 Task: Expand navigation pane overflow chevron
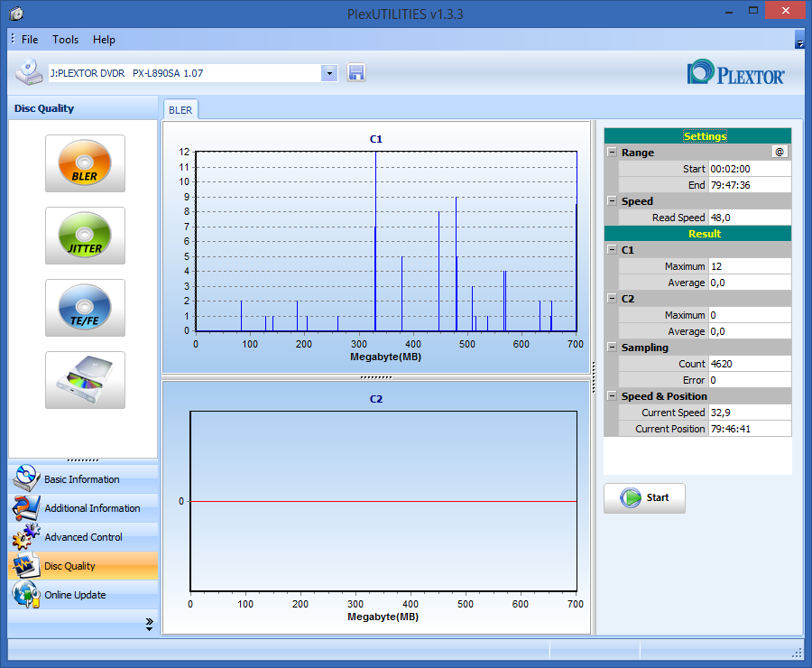pyautogui.click(x=149, y=624)
